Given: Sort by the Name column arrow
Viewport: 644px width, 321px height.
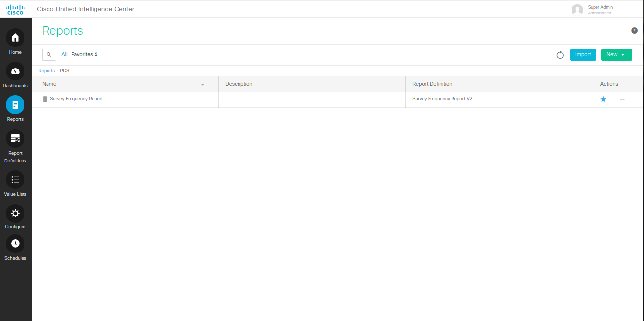Looking at the screenshot, I should pyautogui.click(x=203, y=85).
